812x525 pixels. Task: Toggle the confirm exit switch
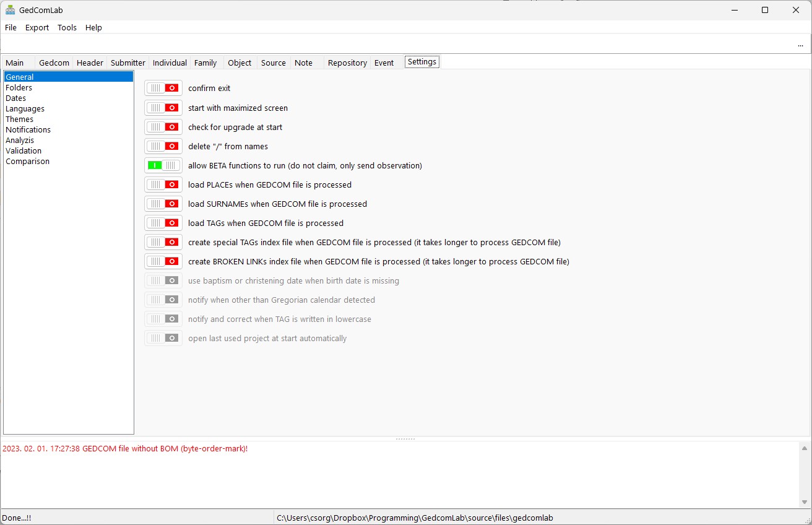click(163, 88)
